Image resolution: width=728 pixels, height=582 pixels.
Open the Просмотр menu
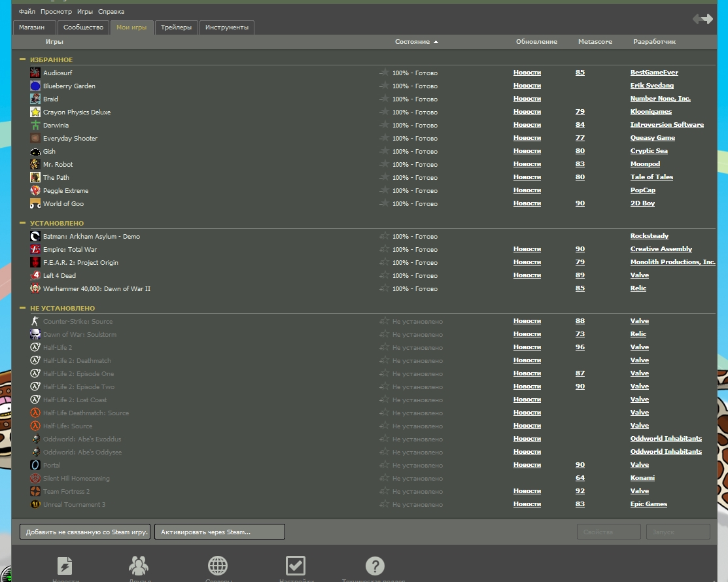tap(56, 11)
